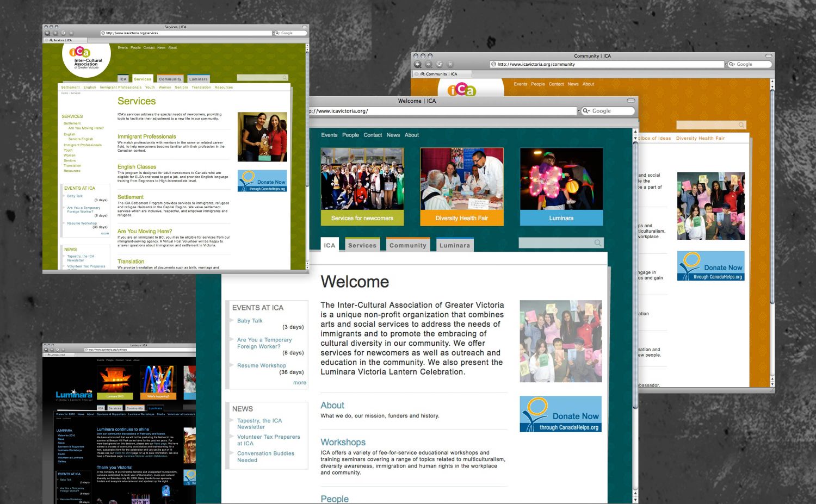Click the magnifier icon in Welcome page search box
This screenshot has width=816, height=504.
pyautogui.click(x=597, y=243)
